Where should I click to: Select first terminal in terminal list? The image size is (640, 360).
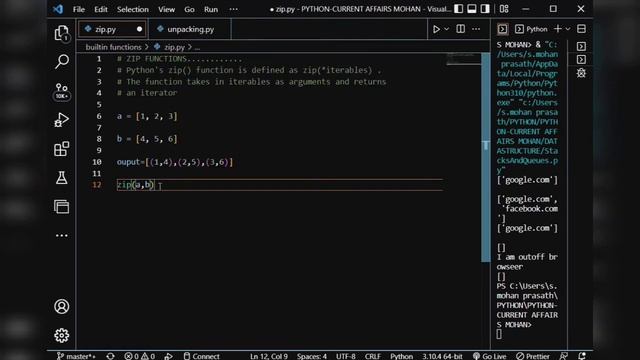pyautogui.click(x=581, y=46)
